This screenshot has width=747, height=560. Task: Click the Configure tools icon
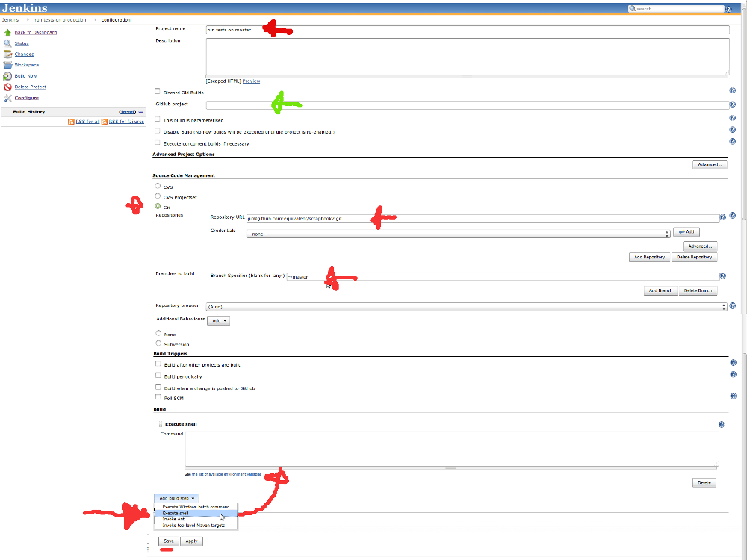click(7, 98)
